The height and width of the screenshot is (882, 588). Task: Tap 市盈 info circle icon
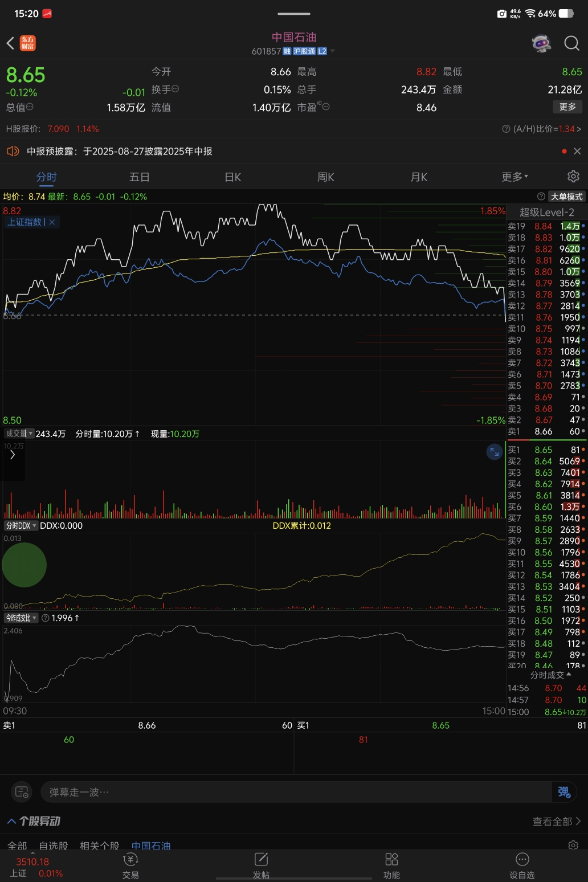(x=326, y=107)
